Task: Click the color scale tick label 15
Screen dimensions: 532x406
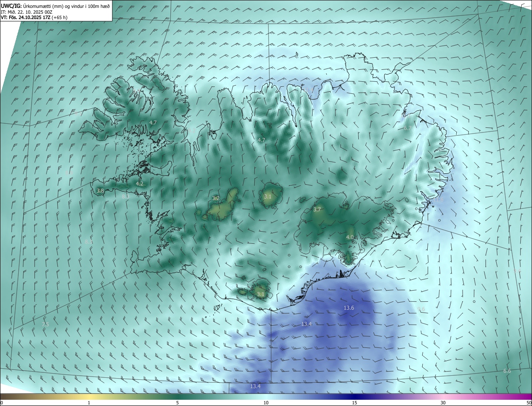Action: click(x=355, y=403)
